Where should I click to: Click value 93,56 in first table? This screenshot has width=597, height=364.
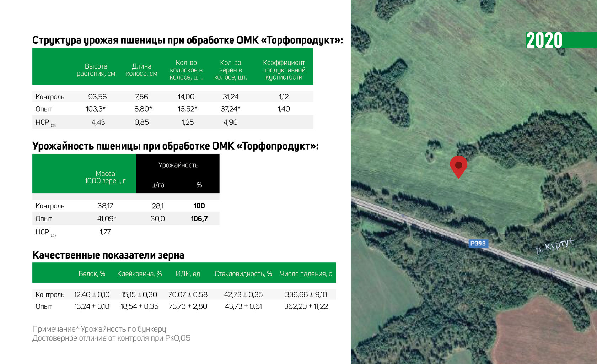tap(97, 97)
